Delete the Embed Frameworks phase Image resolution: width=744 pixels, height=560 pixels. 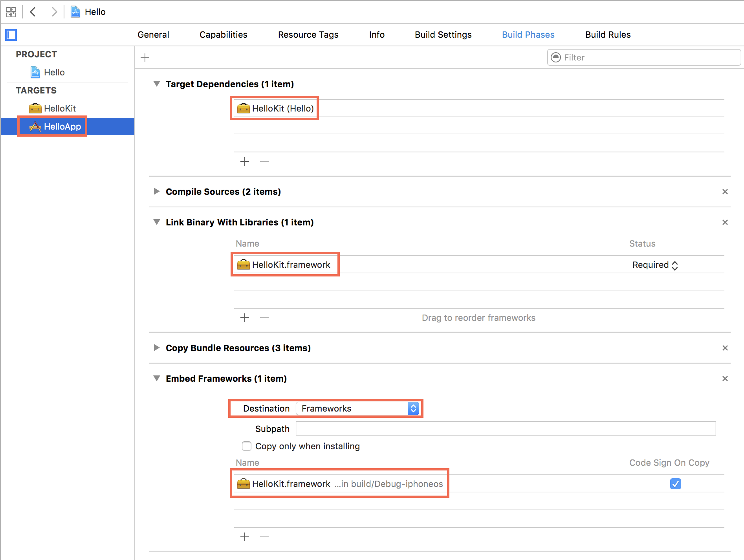[725, 379]
